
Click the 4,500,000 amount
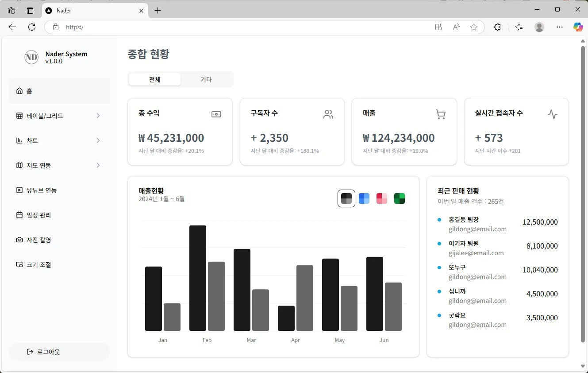[542, 294]
